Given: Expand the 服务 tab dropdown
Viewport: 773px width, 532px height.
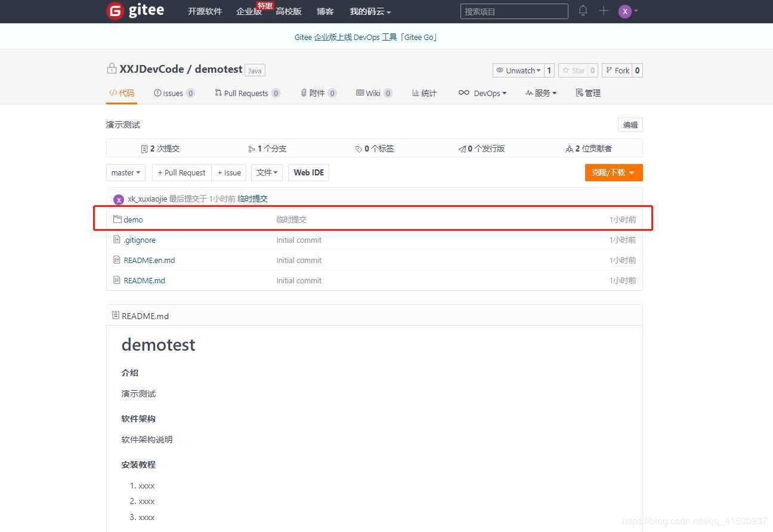Looking at the screenshot, I should (540, 93).
